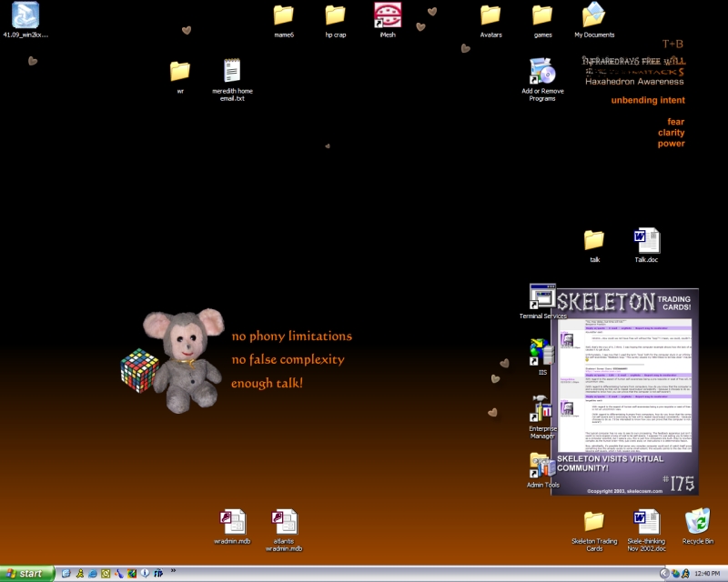Open the IIS shortcut icon
The image size is (728, 582).
pyautogui.click(x=542, y=351)
